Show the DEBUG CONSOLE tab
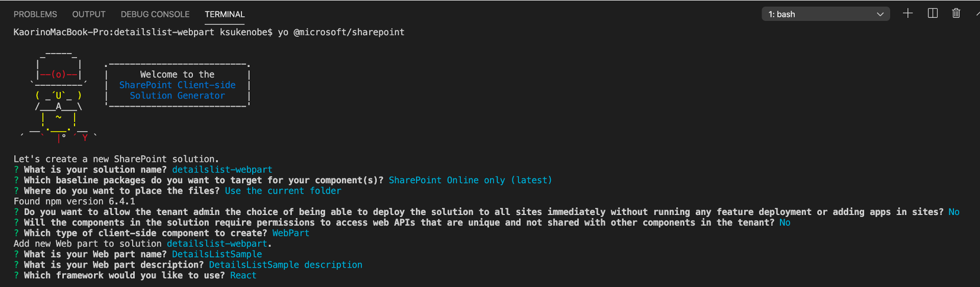This screenshot has width=980, height=287. coord(155,14)
